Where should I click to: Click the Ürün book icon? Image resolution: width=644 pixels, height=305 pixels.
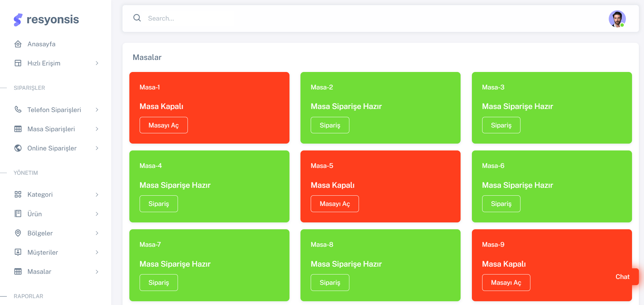coord(18,213)
